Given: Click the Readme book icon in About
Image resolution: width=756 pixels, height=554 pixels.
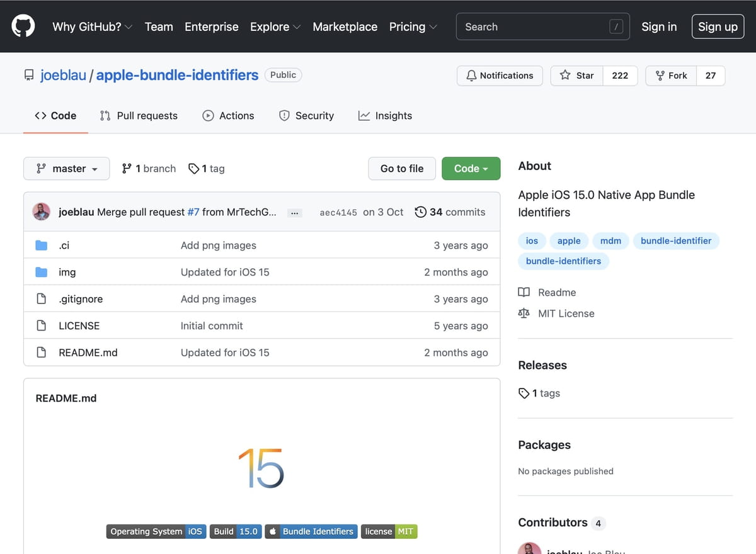Looking at the screenshot, I should pyautogui.click(x=524, y=292).
